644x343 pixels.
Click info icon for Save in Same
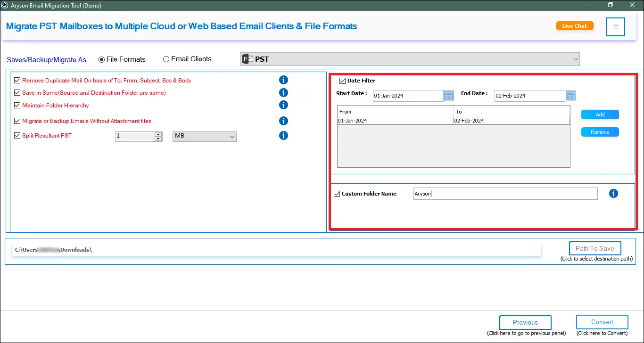point(283,93)
